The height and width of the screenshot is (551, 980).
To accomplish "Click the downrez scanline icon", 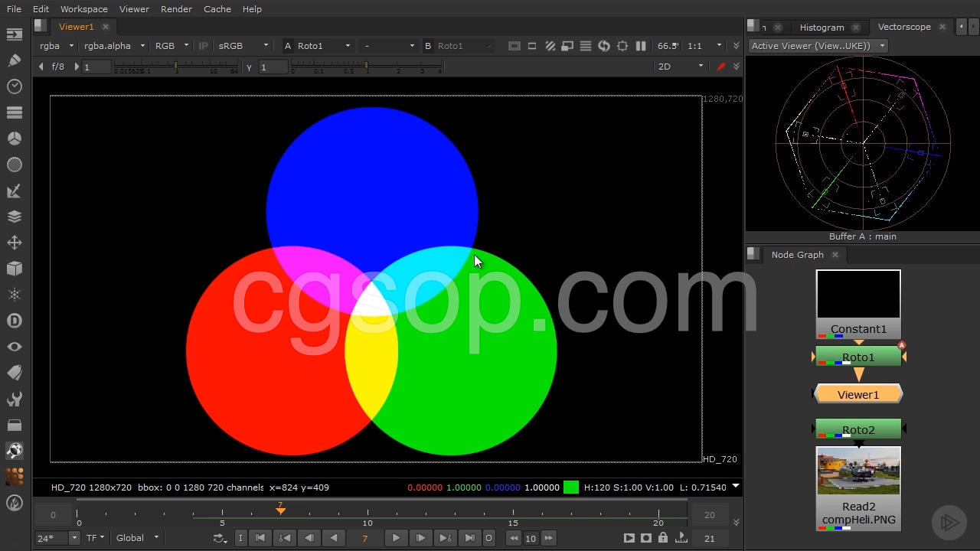I will click(586, 46).
